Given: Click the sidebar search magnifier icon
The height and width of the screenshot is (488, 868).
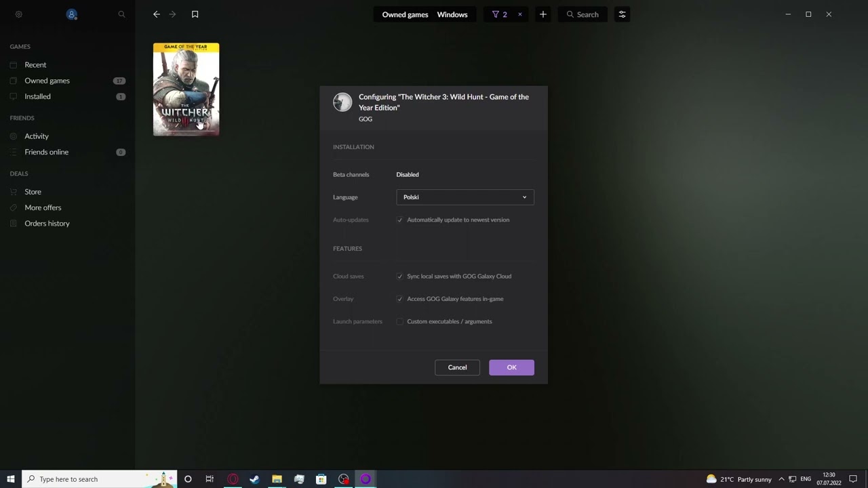Looking at the screenshot, I should coord(121,14).
